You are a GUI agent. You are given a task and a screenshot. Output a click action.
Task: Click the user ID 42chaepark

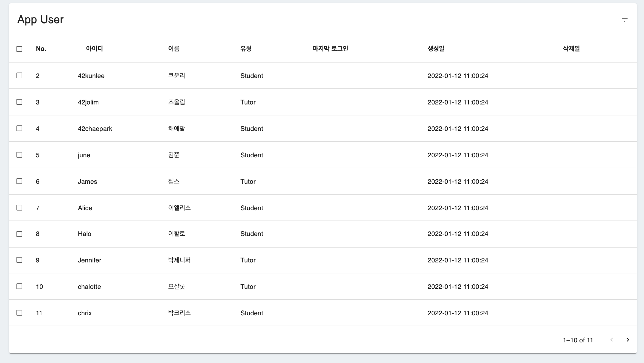click(x=95, y=129)
